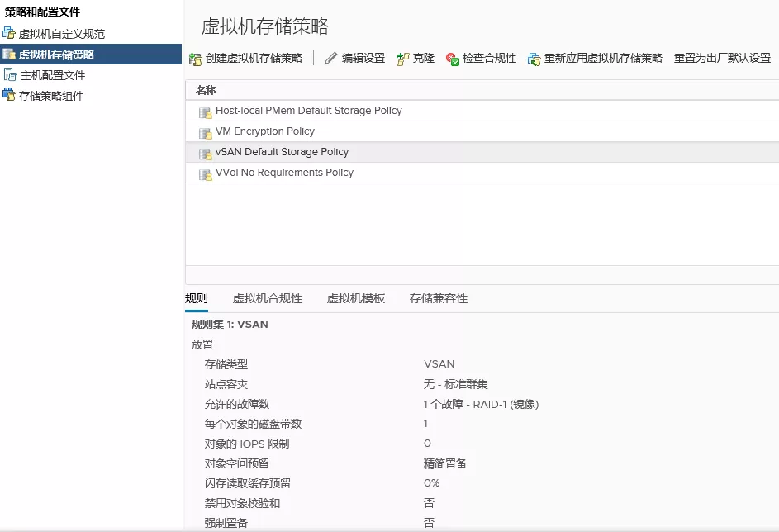Click the check compliance icon
The image size is (779, 532).
453,59
